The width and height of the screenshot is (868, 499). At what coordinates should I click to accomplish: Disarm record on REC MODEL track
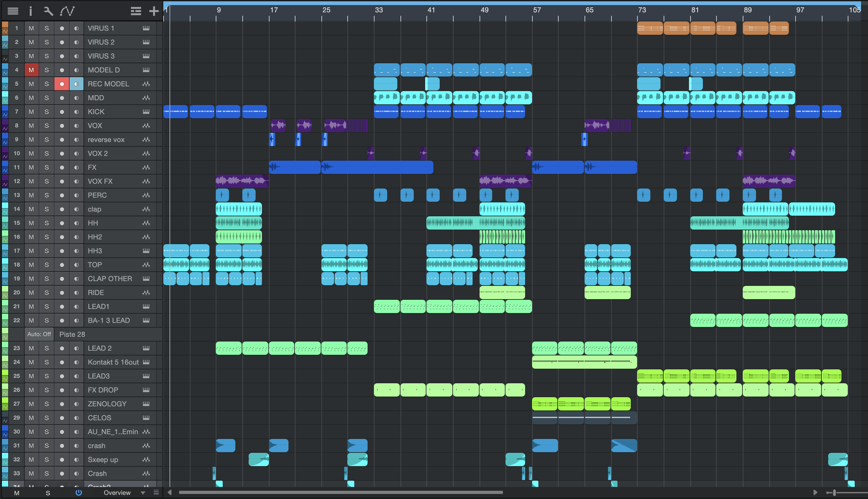coord(62,84)
